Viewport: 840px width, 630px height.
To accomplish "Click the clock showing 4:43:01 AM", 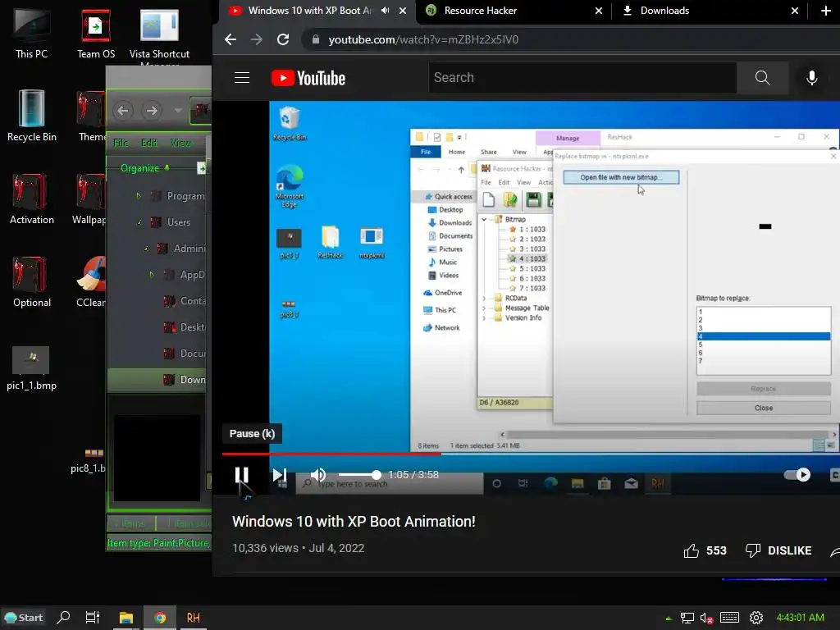I will point(801,618).
